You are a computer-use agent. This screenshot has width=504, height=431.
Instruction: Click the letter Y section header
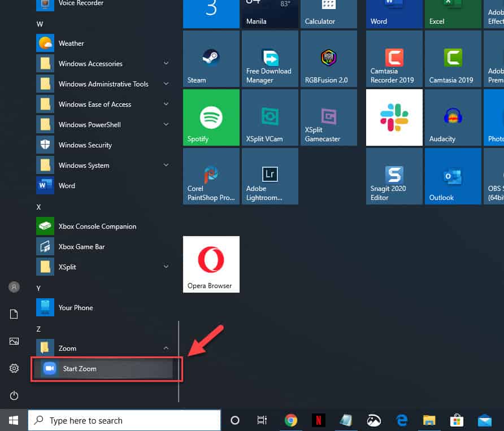coord(38,289)
